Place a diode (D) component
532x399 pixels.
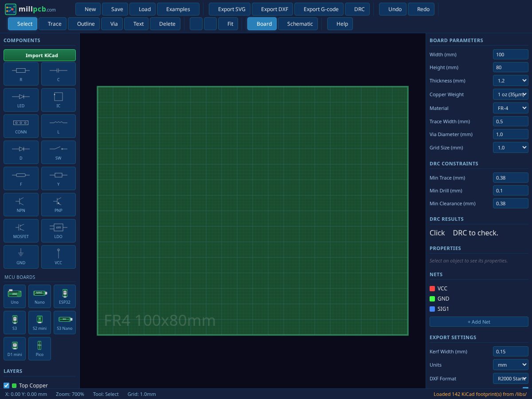click(21, 152)
